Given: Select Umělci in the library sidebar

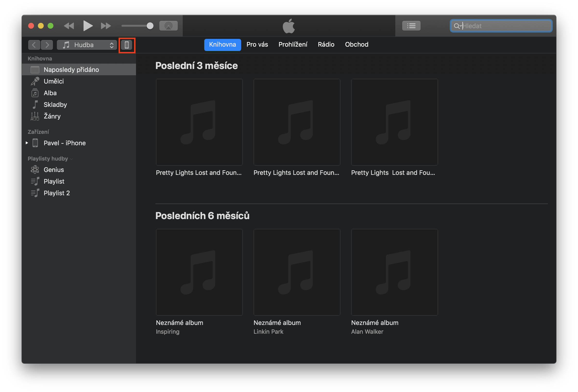Looking at the screenshot, I should (53, 81).
